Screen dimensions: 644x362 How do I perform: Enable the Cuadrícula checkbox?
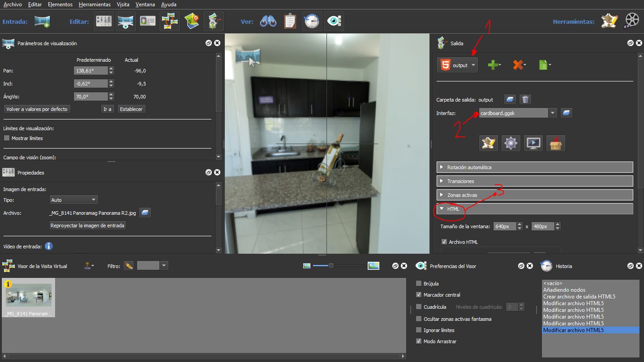pos(419,307)
